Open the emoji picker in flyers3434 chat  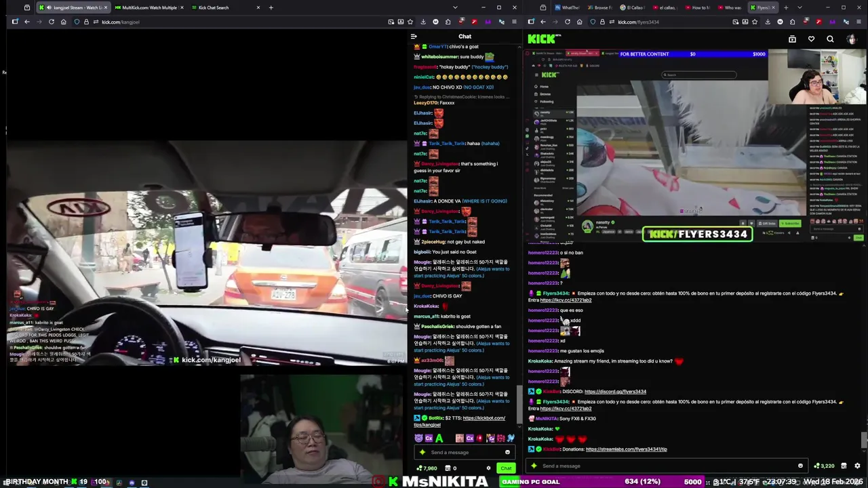800,466
